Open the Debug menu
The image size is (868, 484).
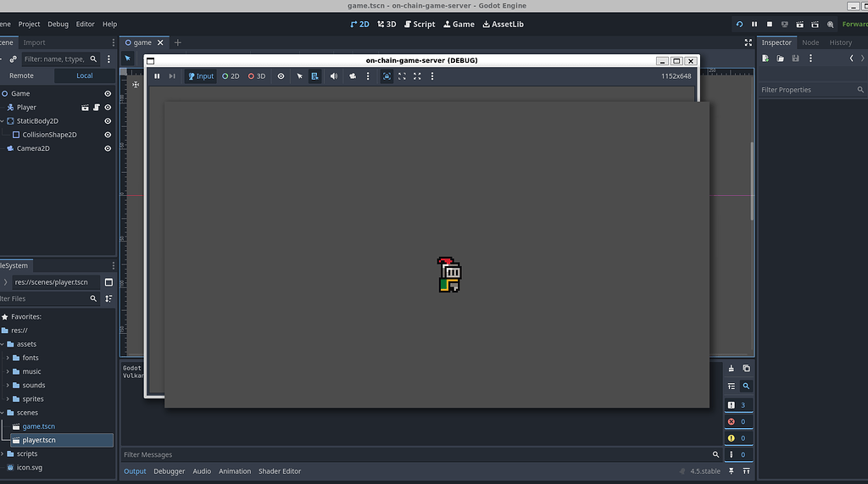tap(58, 25)
